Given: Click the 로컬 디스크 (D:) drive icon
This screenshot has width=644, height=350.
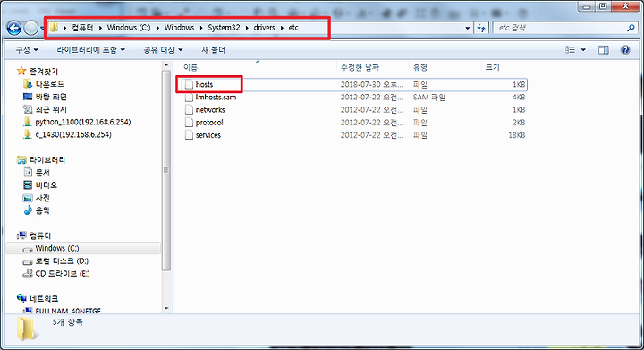Looking at the screenshot, I should (28, 261).
